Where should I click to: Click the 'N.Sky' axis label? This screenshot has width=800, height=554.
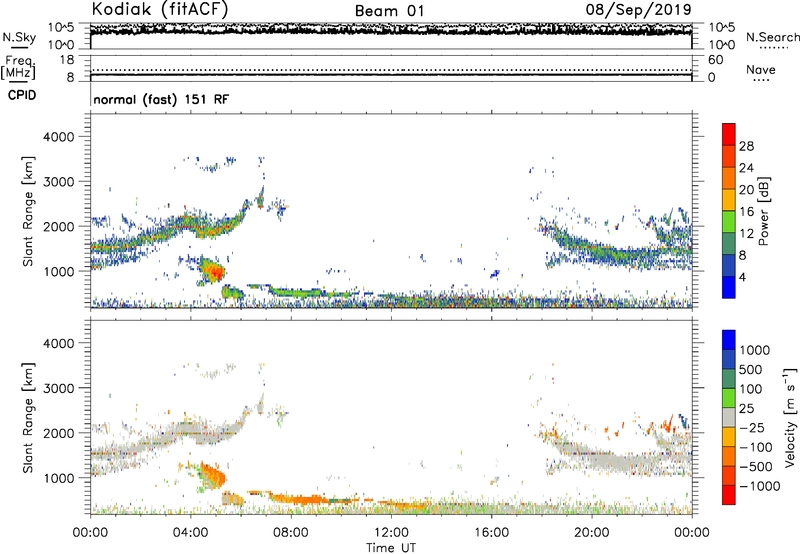click(x=19, y=37)
